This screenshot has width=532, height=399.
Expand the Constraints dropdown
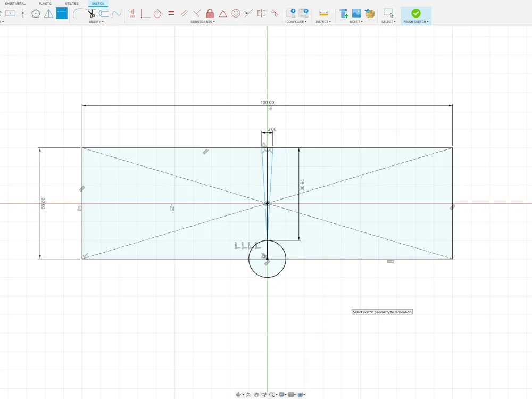(203, 22)
